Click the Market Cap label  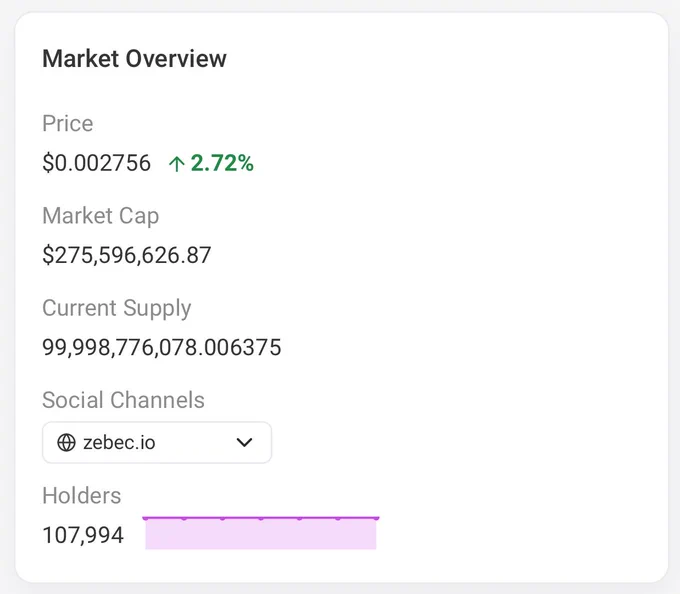tap(101, 216)
